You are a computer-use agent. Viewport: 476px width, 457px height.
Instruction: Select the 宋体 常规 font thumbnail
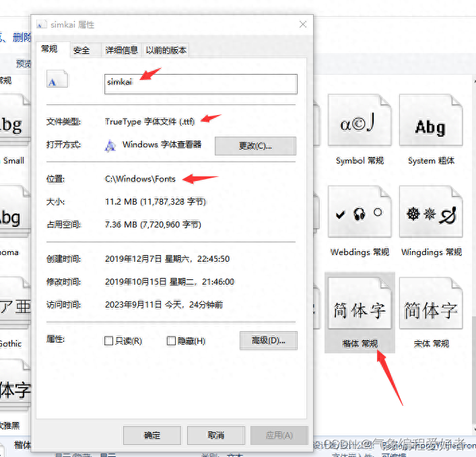coord(431,303)
